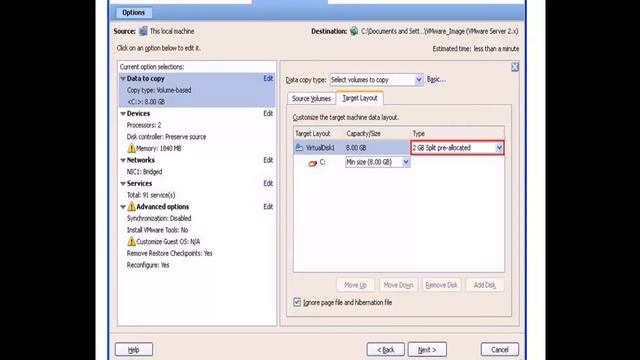
Task: Proceed with the Next button
Action: (427, 349)
